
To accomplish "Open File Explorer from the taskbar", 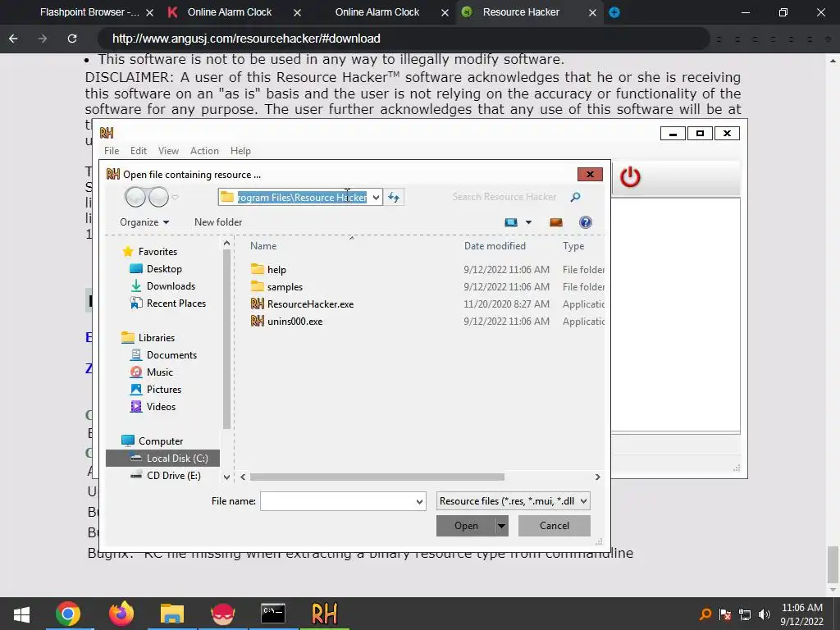I will (x=172, y=614).
